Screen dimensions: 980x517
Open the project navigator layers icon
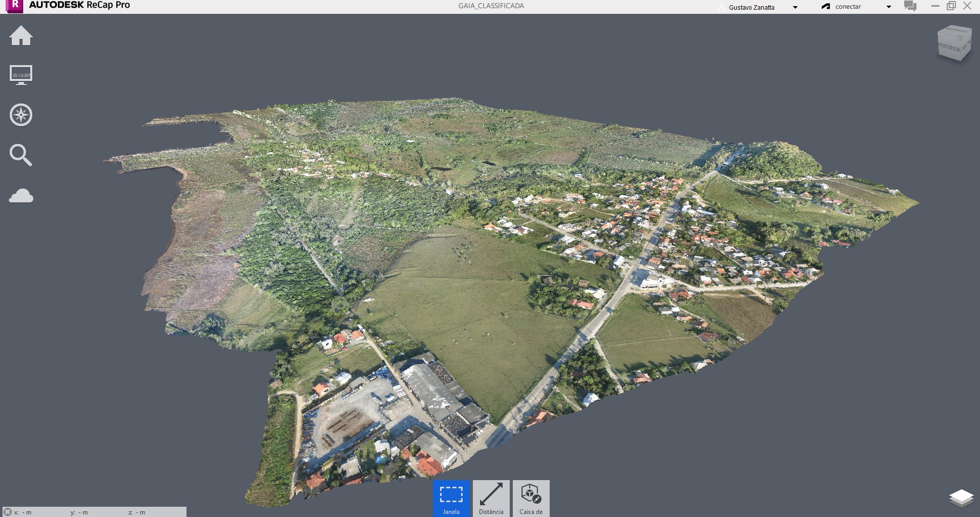961,498
